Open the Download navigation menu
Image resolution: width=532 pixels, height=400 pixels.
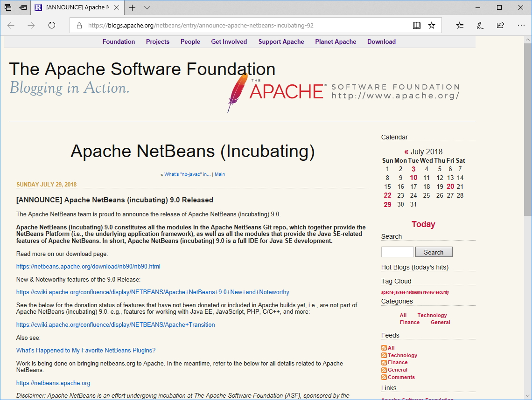(381, 41)
